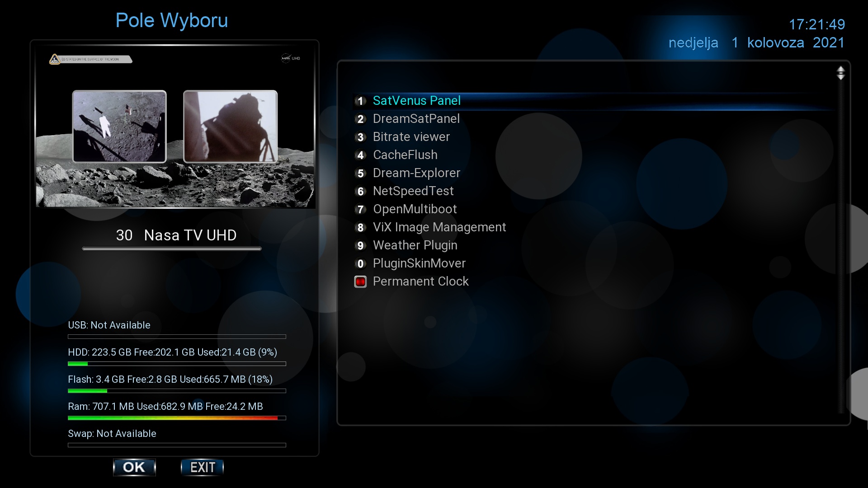Click the right astronaut thumbnail in the preview
868x488 pixels.
point(230,127)
